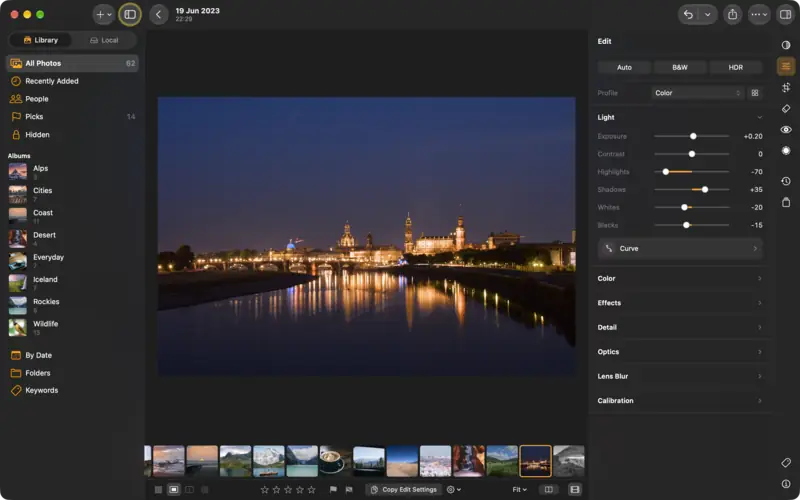Click the Exposure slider handle
The height and width of the screenshot is (500, 800).
click(693, 136)
